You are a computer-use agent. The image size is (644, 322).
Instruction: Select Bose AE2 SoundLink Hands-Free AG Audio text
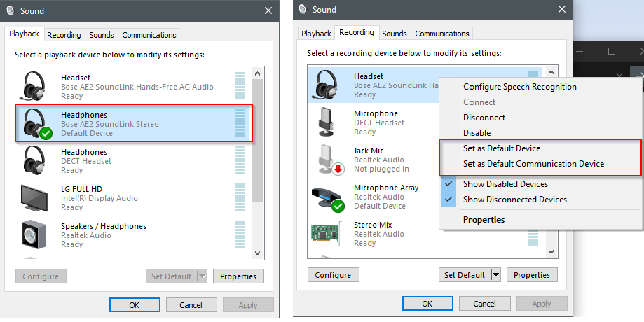tap(137, 87)
